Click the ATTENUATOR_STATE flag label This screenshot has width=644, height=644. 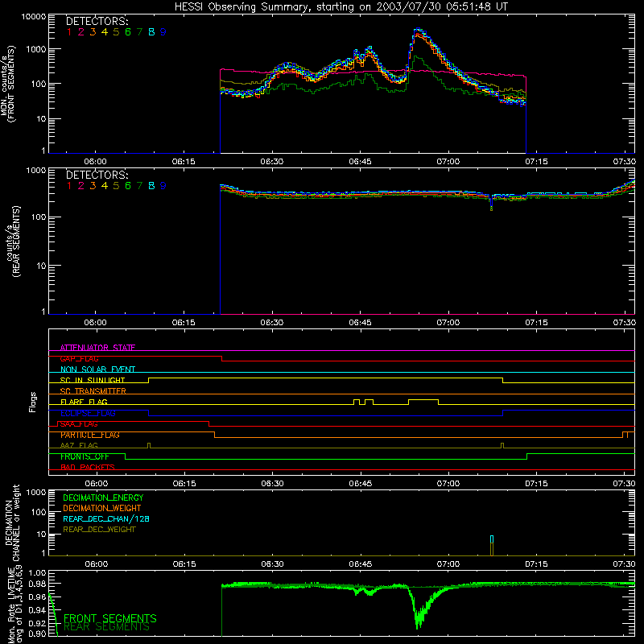pyautogui.click(x=97, y=348)
